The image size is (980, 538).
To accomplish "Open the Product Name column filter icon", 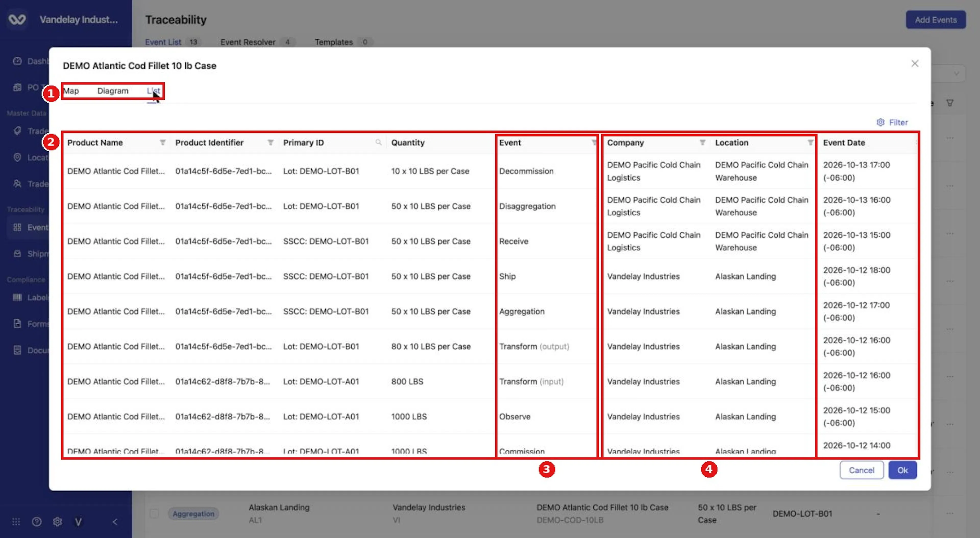I will [163, 142].
